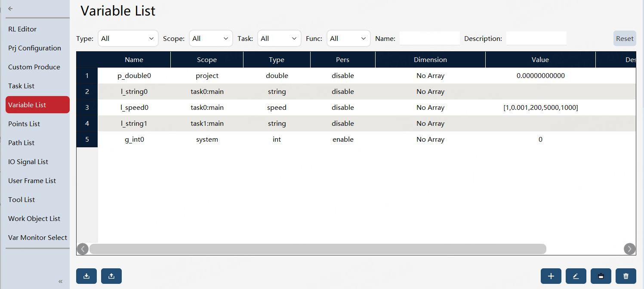This screenshot has height=289, width=644.
Task: Open the Tool List page
Action: pos(37,200)
